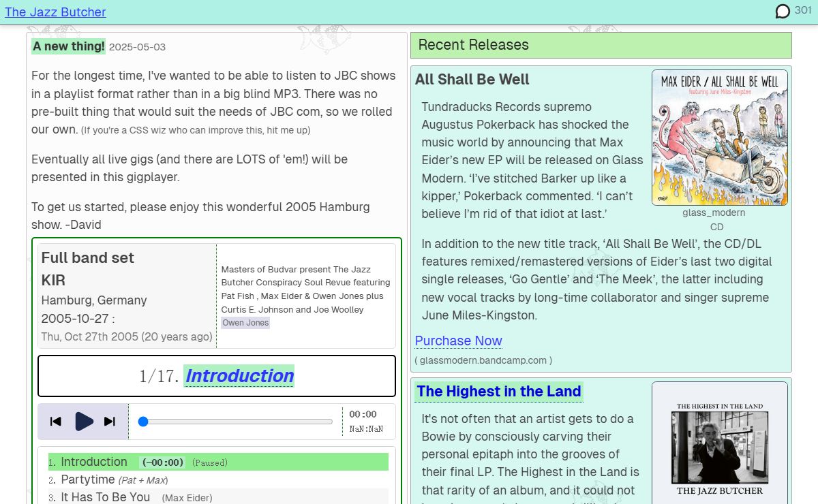Click the A new thing! heading
818x504 pixels.
(69, 46)
